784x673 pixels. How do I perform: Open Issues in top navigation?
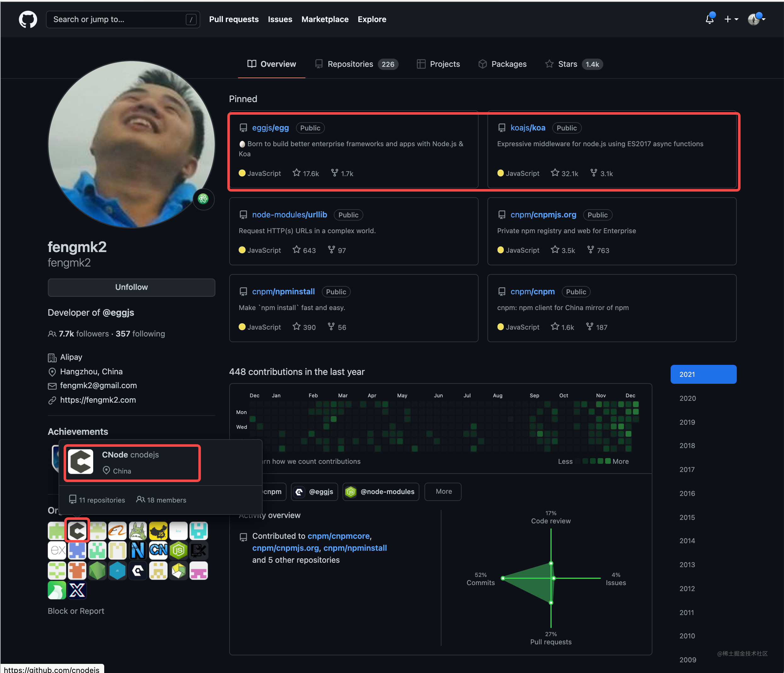(x=280, y=19)
